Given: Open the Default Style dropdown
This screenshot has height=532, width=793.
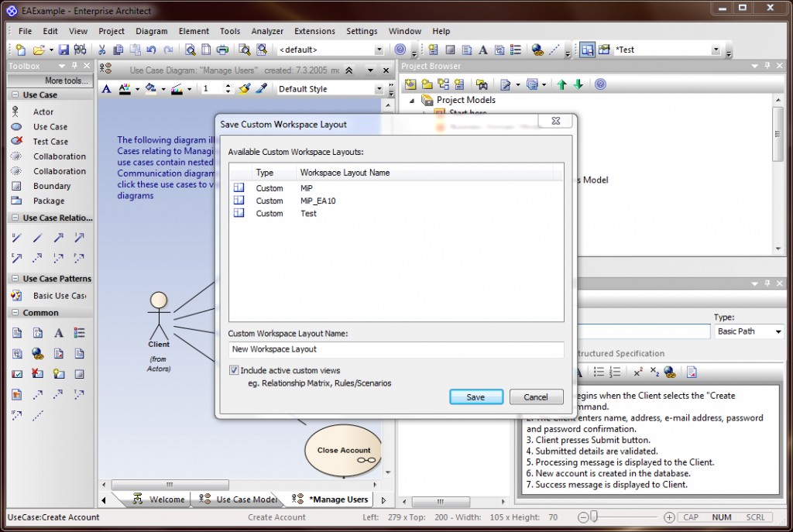Looking at the screenshot, I should 379,89.
